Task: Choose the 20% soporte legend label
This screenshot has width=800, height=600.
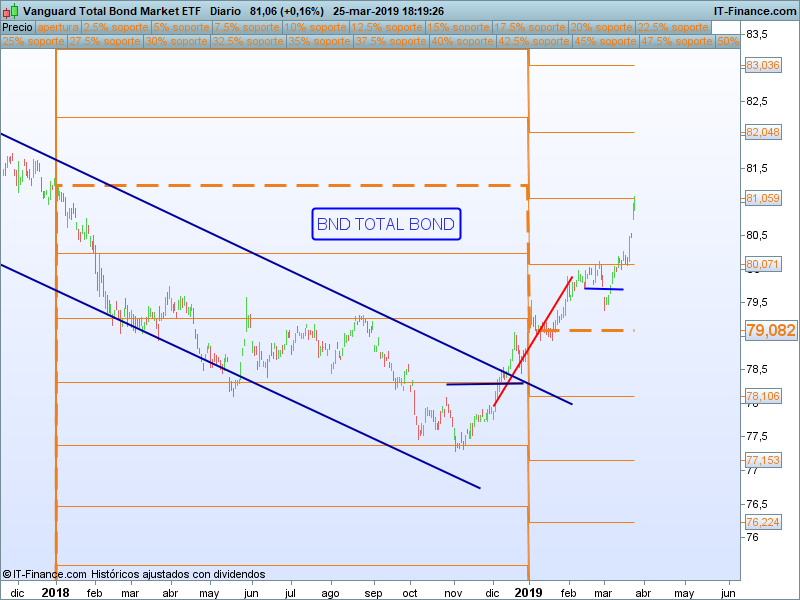Action: click(602, 27)
